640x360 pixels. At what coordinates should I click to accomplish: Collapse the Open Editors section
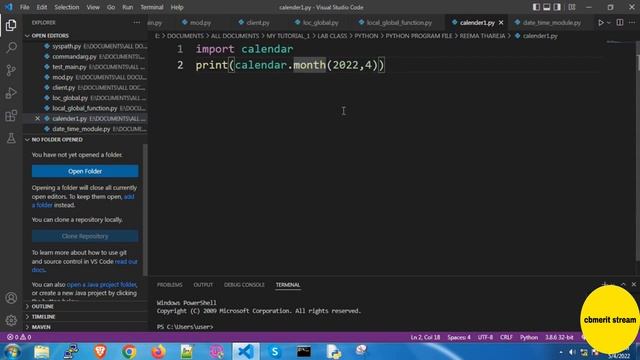[85, 36]
